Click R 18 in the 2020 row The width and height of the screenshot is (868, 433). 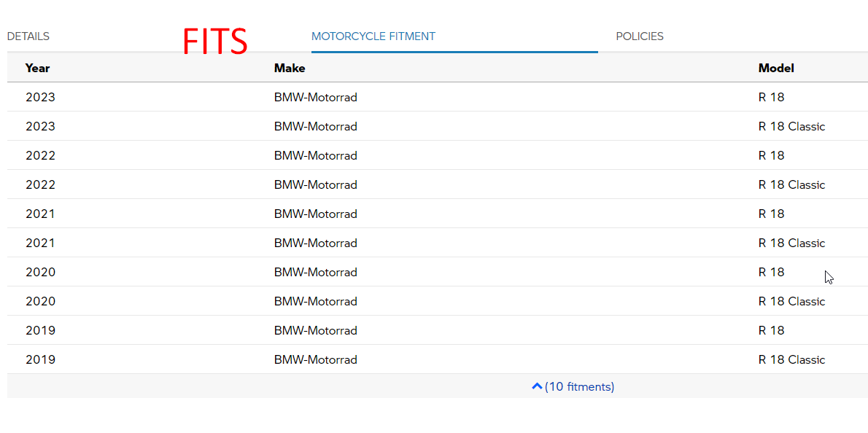point(771,272)
